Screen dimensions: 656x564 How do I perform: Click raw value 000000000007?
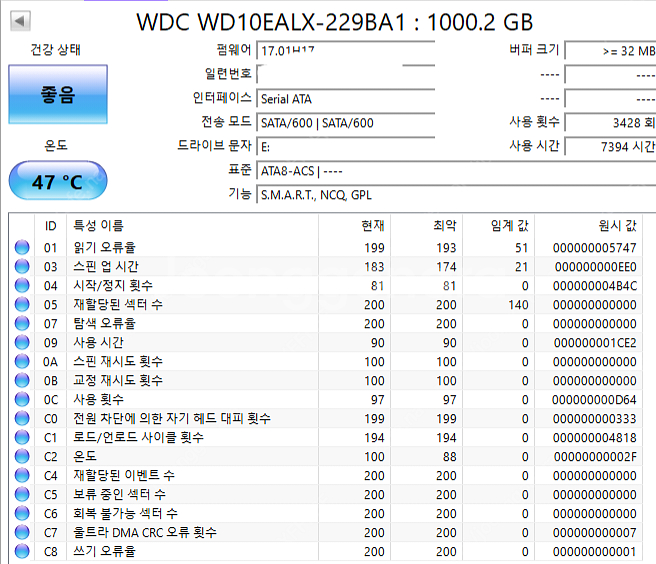click(x=594, y=533)
